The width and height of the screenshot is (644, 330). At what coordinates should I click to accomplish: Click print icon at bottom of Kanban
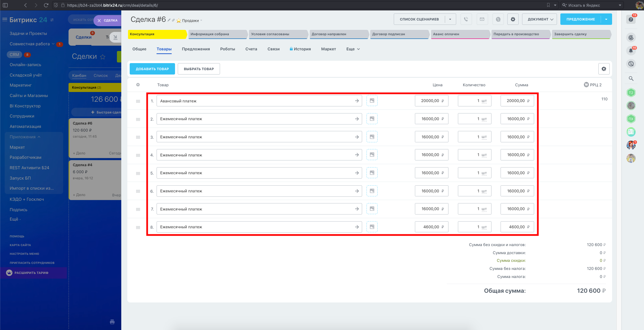[x=112, y=322]
